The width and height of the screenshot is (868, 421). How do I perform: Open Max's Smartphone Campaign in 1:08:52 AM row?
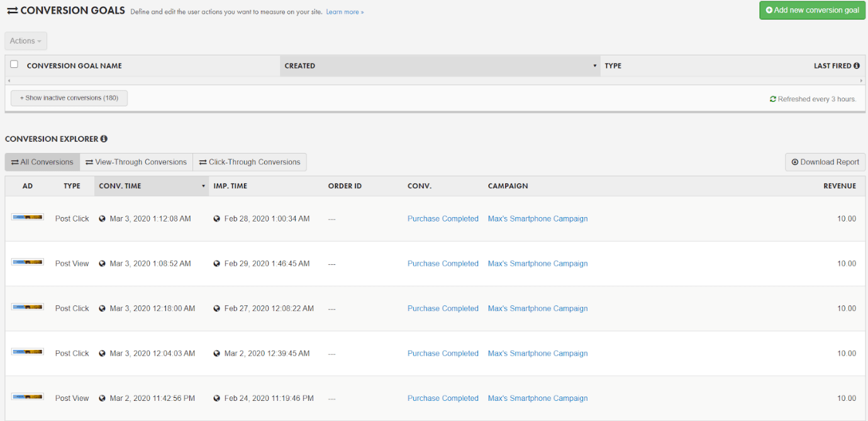pyautogui.click(x=538, y=264)
